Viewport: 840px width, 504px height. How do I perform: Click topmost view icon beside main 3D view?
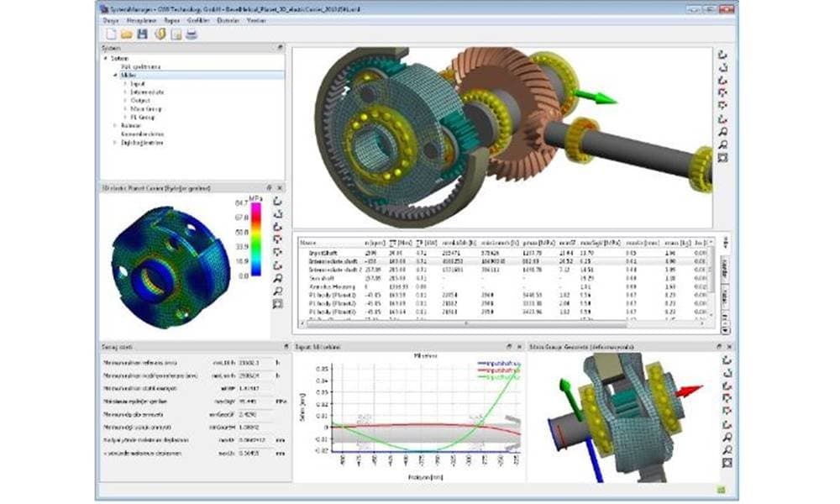point(722,55)
